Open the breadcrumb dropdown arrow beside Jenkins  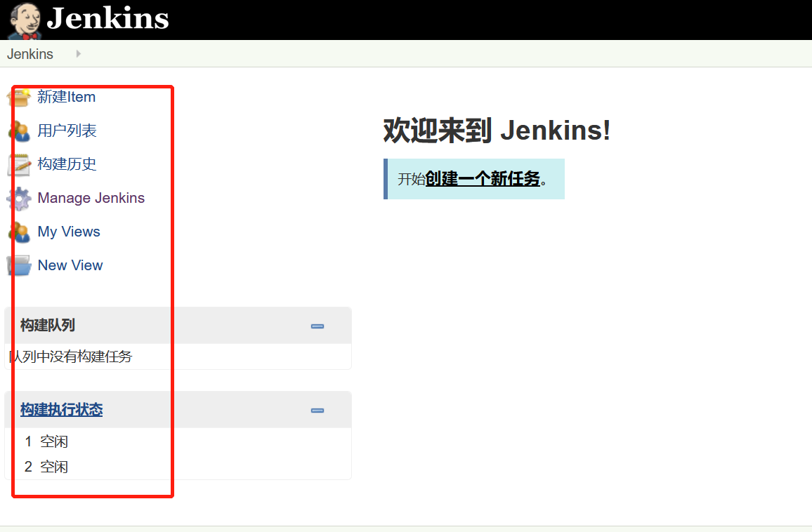tap(78, 53)
